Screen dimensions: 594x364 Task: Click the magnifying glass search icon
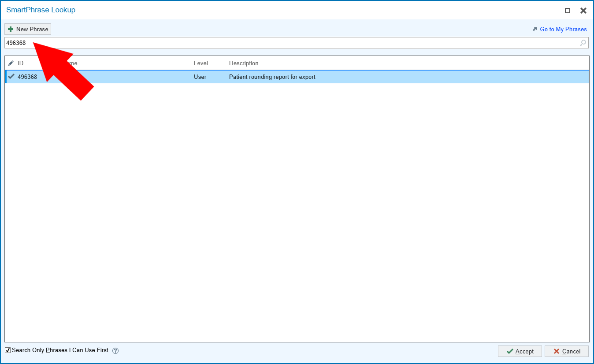583,43
